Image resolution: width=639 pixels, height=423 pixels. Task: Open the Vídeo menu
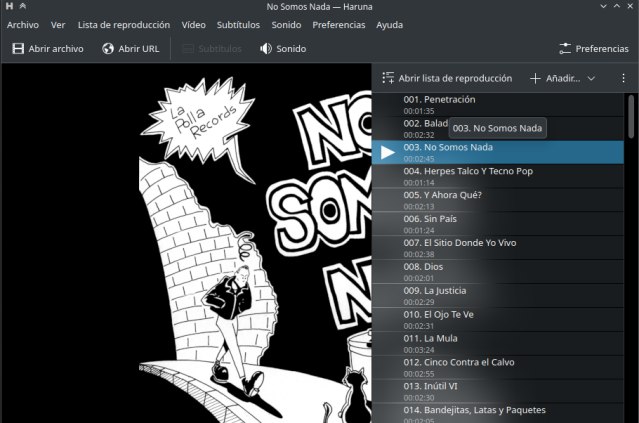[x=194, y=25]
